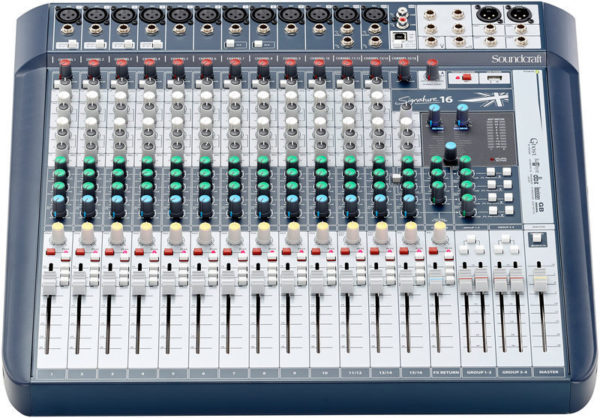Select the channel 6 yellow pan knob
Viewport: 600px width, 418px height.
tap(205, 233)
